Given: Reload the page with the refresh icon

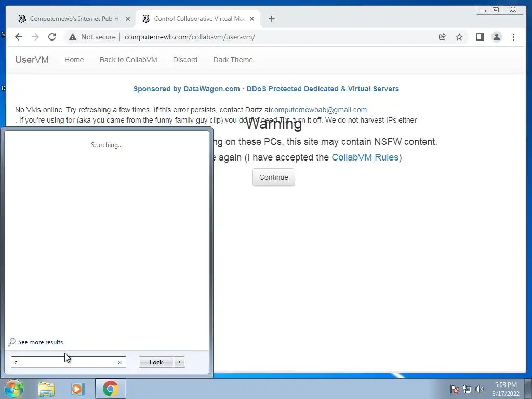Looking at the screenshot, I should click(52, 37).
